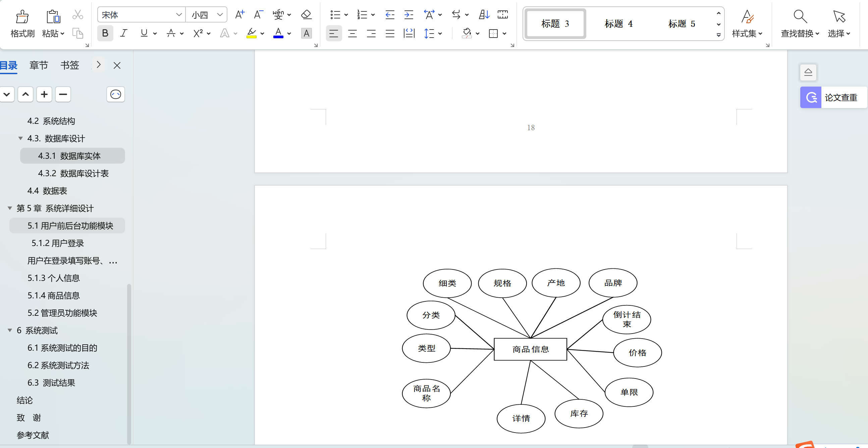Apply highlight color to text
868x448 pixels.
coord(252,33)
